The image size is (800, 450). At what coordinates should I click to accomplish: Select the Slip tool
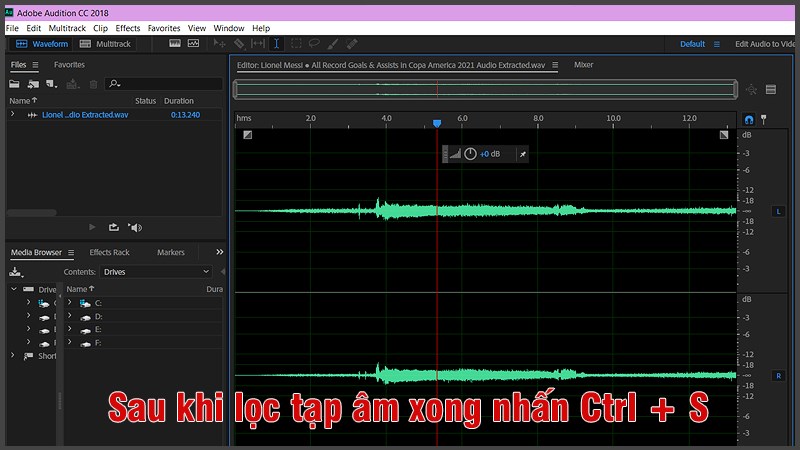click(x=258, y=43)
